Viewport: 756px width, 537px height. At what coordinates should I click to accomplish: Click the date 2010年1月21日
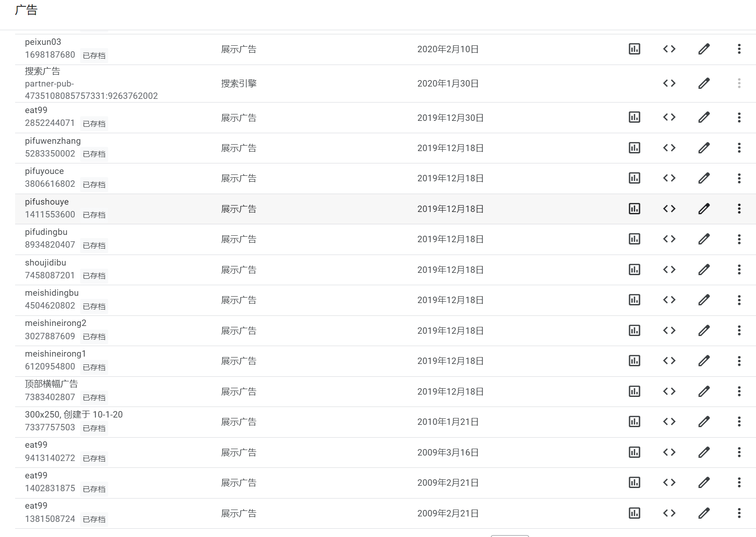click(448, 422)
